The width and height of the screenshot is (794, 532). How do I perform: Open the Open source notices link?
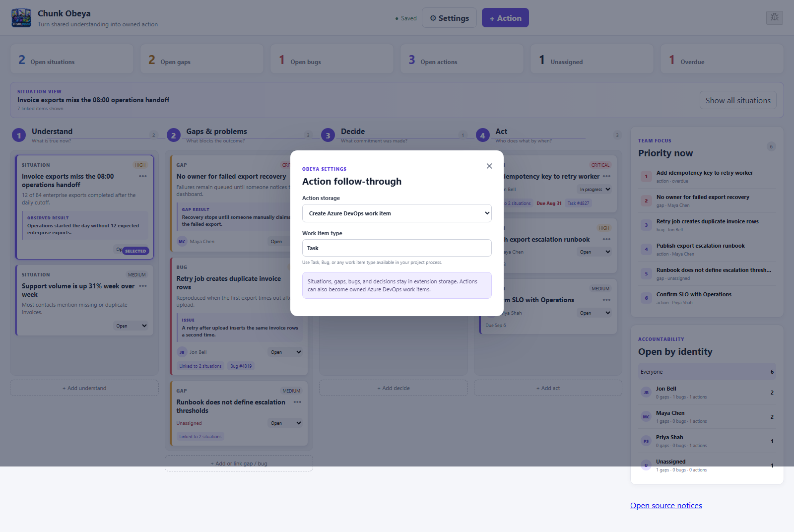[666, 505]
